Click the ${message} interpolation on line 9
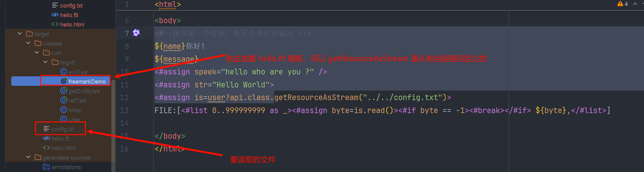The height and width of the screenshot is (172, 644). click(x=177, y=59)
